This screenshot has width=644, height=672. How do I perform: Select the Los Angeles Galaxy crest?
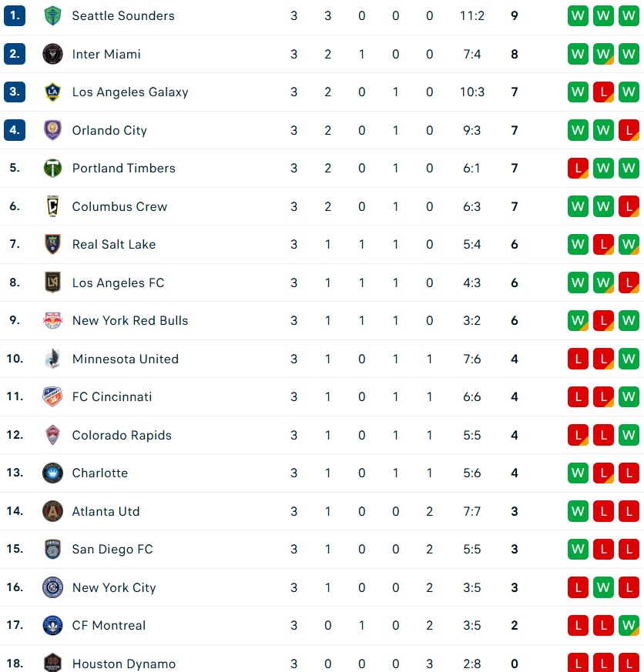52,92
